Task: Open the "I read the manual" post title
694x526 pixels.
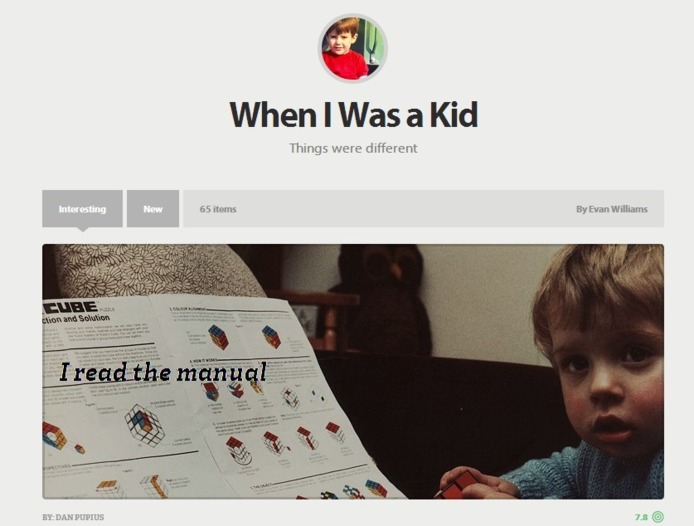Action: [x=163, y=372]
